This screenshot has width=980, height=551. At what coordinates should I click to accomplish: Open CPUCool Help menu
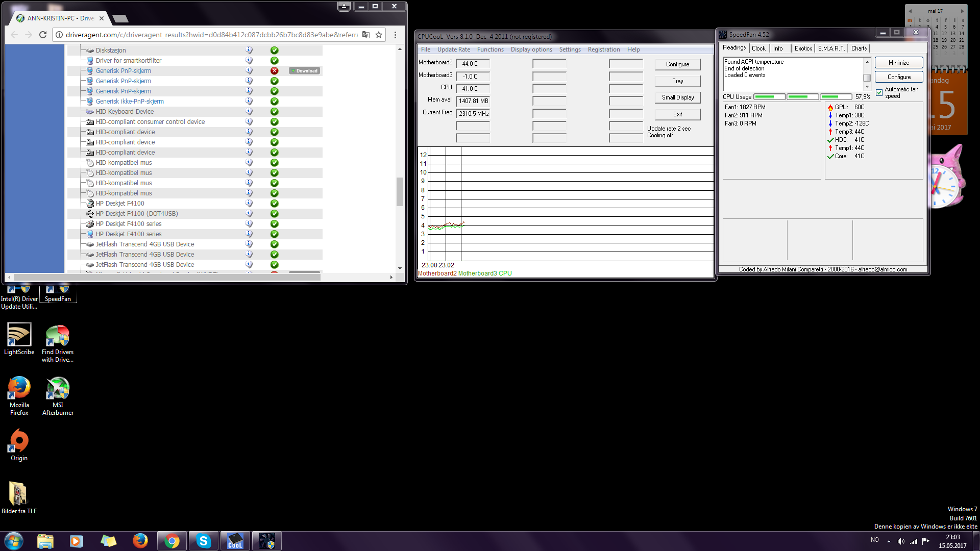click(x=633, y=49)
